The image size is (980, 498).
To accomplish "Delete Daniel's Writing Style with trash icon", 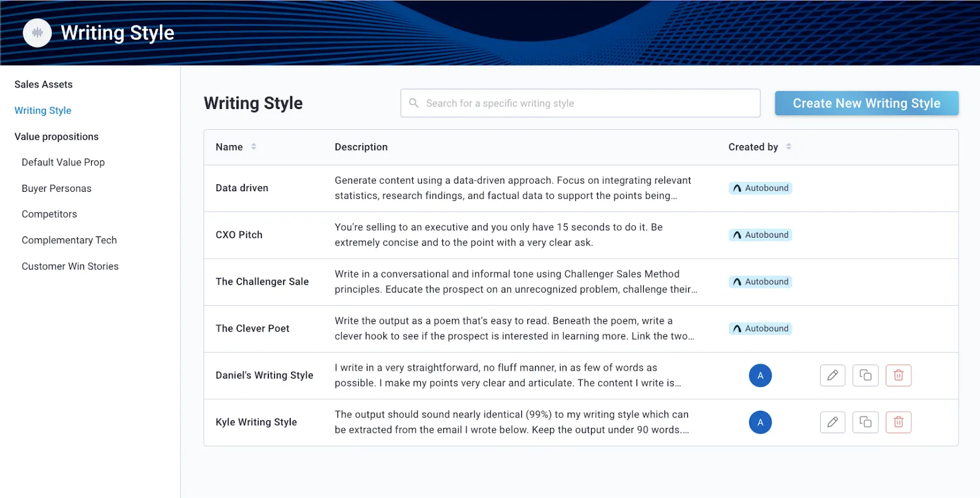I will 899,375.
